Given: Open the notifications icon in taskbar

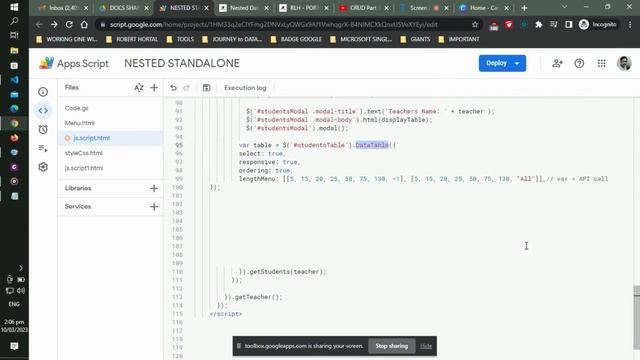Looking at the screenshot, I should [x=14, y=346].
